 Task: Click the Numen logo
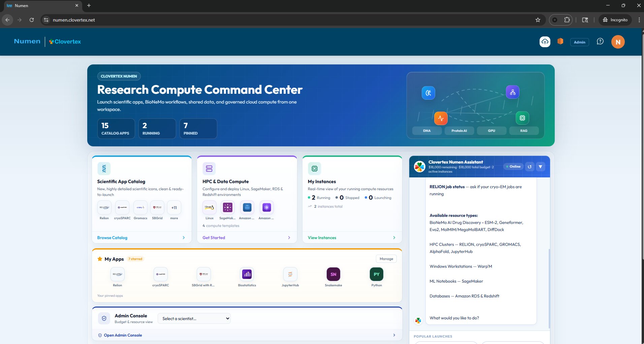point(27,41)
